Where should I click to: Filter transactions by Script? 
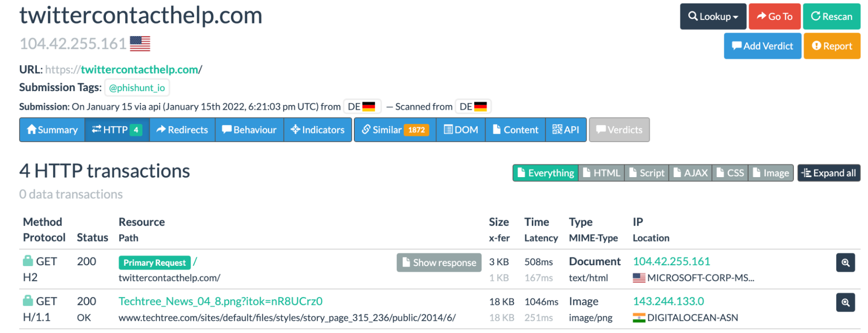click(647, 173)
